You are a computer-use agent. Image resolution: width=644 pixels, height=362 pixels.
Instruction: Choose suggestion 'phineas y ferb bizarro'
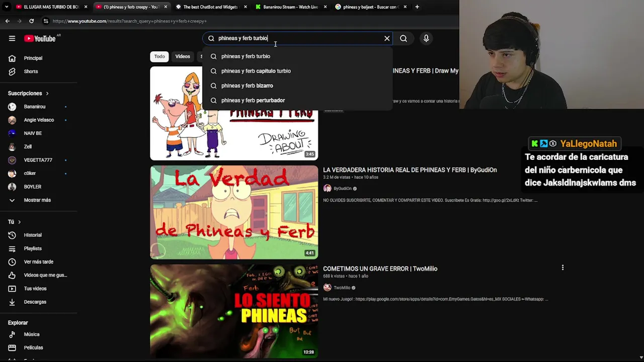pyautogui.click(x=297, y=85)
